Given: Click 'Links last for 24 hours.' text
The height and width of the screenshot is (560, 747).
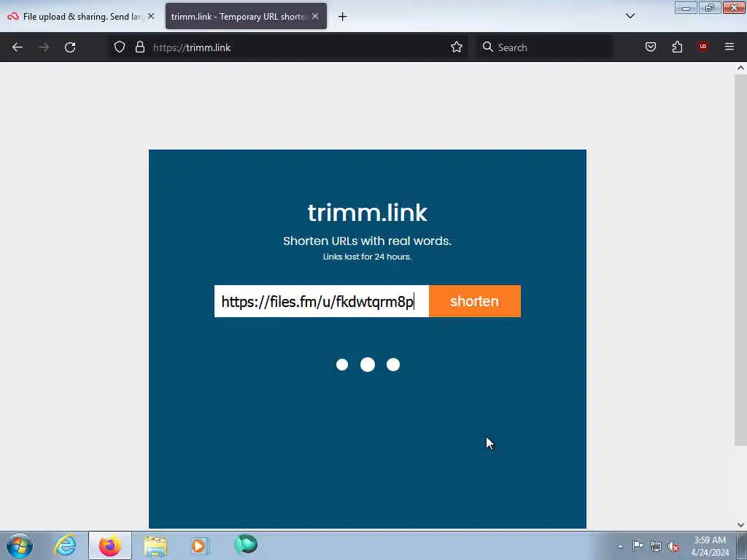Looking at the screenshot, I should click(368, 257).
